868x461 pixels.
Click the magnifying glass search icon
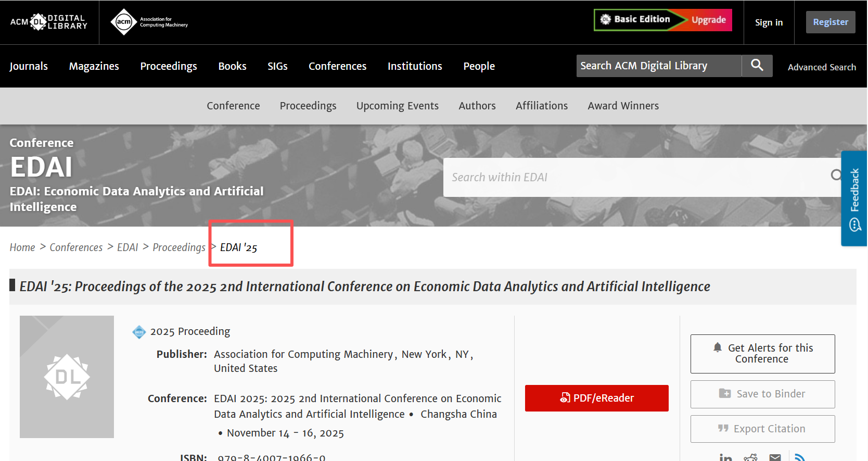coord(757,66)
